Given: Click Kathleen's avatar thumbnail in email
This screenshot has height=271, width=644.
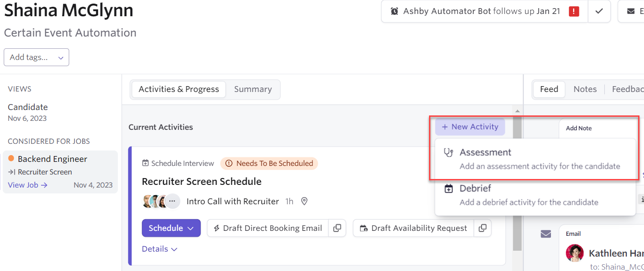Looking at the screenshot, I should tap(575, 253).
